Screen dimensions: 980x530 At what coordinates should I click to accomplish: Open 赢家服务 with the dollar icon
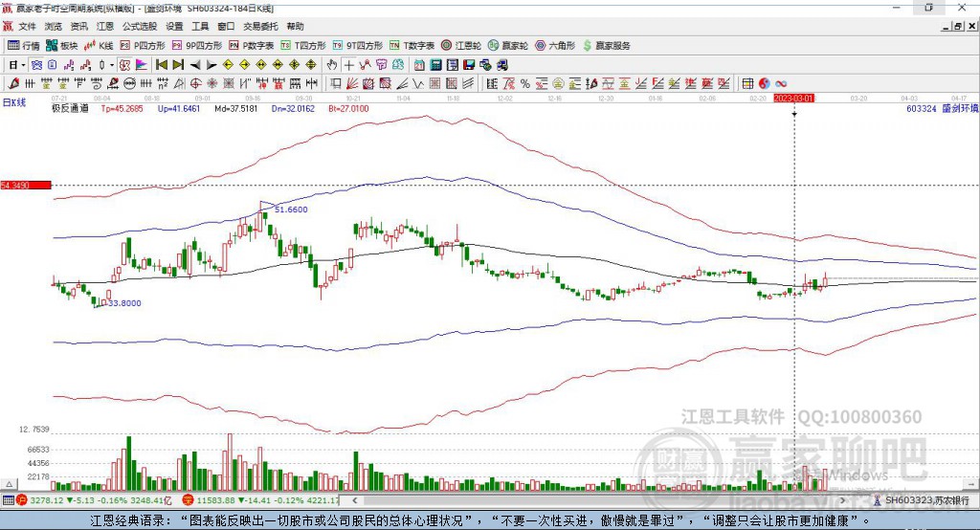point(607,45)
